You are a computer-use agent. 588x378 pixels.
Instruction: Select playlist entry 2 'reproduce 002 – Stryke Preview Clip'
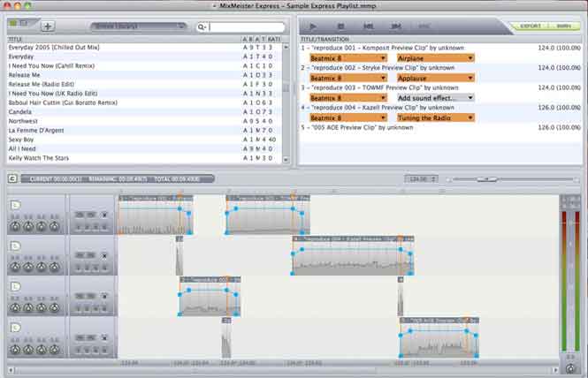click(440, 68)
